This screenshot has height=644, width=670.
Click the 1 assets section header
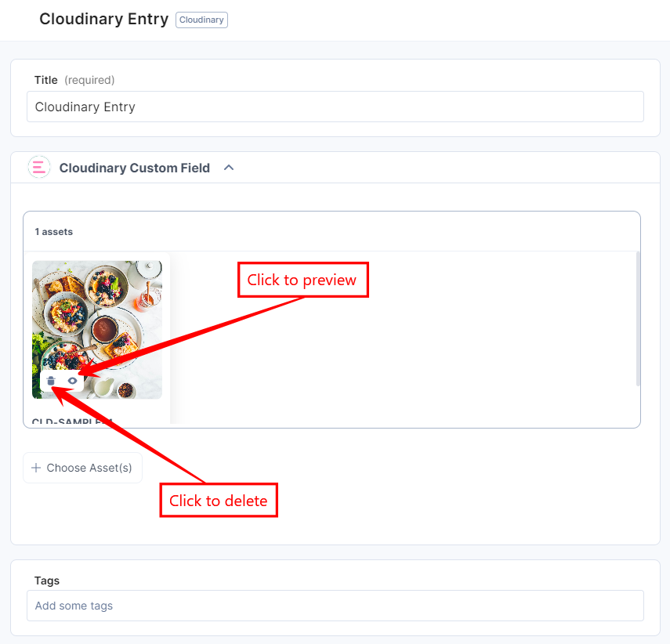coord(53,231)
